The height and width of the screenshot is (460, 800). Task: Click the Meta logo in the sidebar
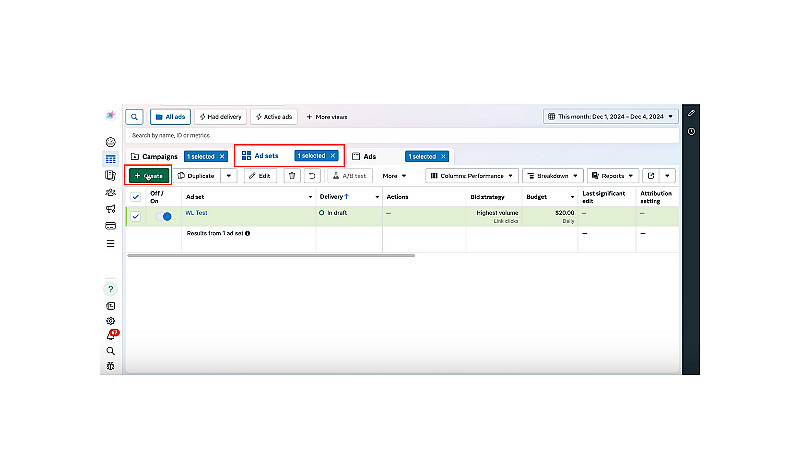[x=111, y=115]
